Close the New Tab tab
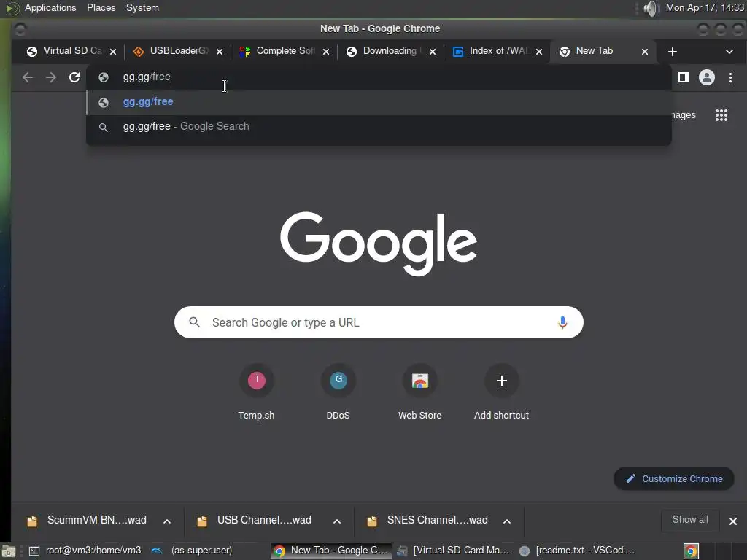The image size is (747, 560). (x=645, y=52)
